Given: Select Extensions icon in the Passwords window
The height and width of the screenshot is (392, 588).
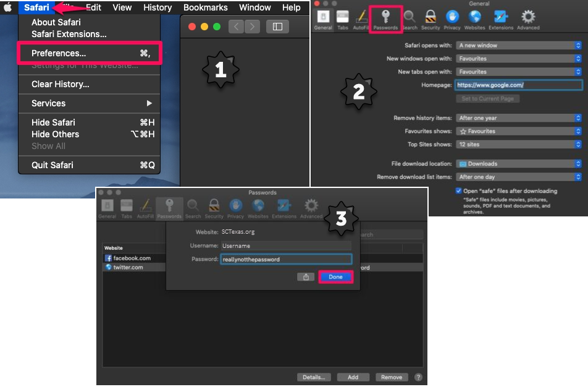Looking at the screenshot, I should (x=284, y=209).
